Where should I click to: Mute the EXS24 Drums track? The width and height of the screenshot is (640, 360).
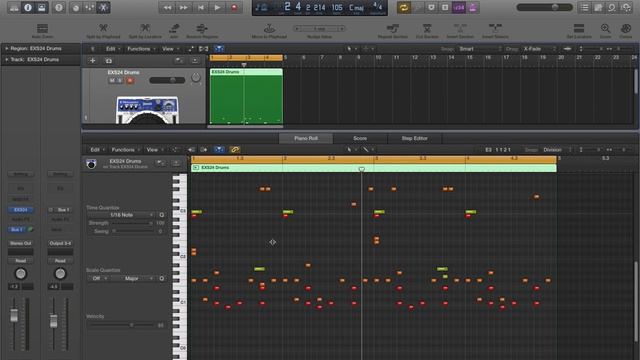112,80
